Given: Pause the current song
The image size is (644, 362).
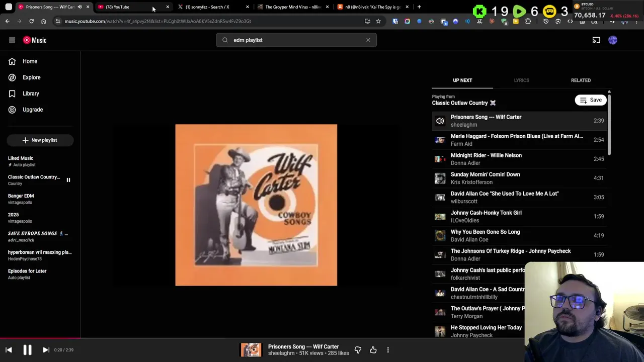Looking at the screenshot, I should (x=27, y=350).
